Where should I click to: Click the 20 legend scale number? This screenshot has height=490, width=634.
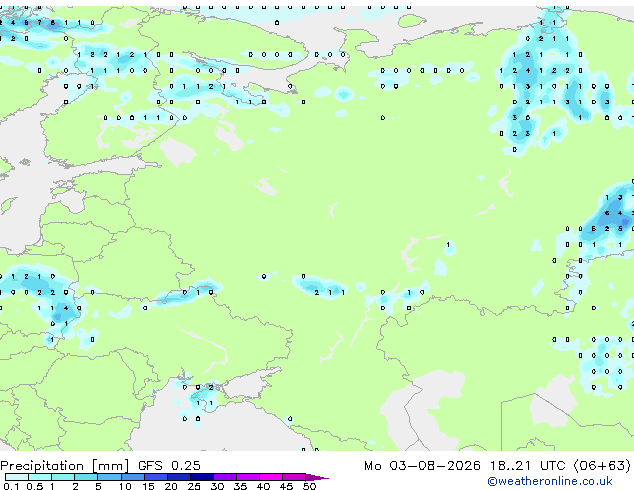pyautogui.click(x=171, y=486)
